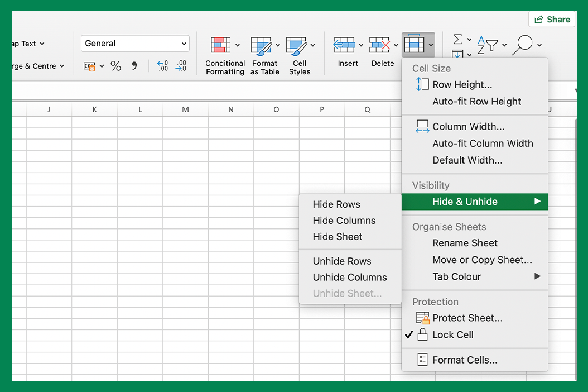Image resolution: width=588 pixels, height=392 pixels.
Task: Click the Find & Select magnifier icon
Action: click(522, 45)
